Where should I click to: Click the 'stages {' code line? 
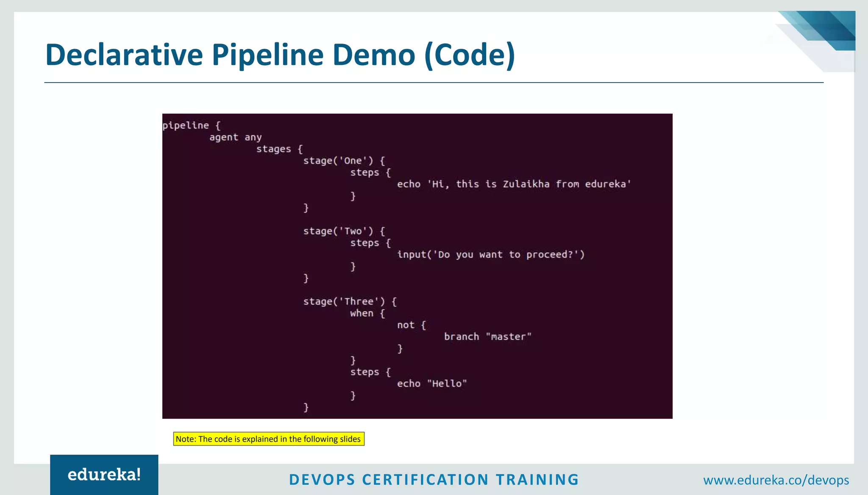[x=279, y=149]
